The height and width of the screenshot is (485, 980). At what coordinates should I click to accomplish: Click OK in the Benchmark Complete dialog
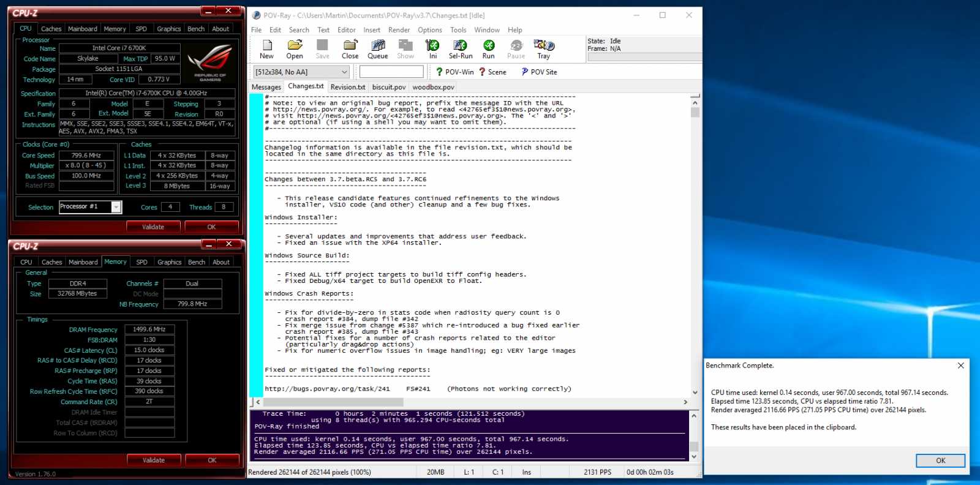click(x=941, y=461)
